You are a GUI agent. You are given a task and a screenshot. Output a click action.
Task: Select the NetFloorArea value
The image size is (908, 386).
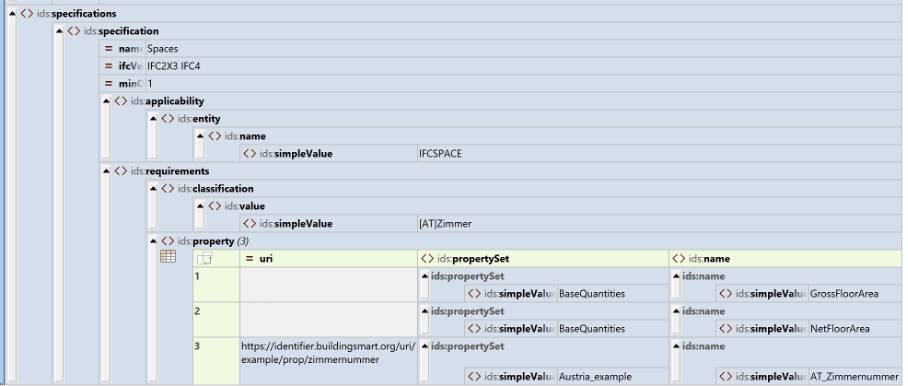pyautogui.click(x=855, y=329)
